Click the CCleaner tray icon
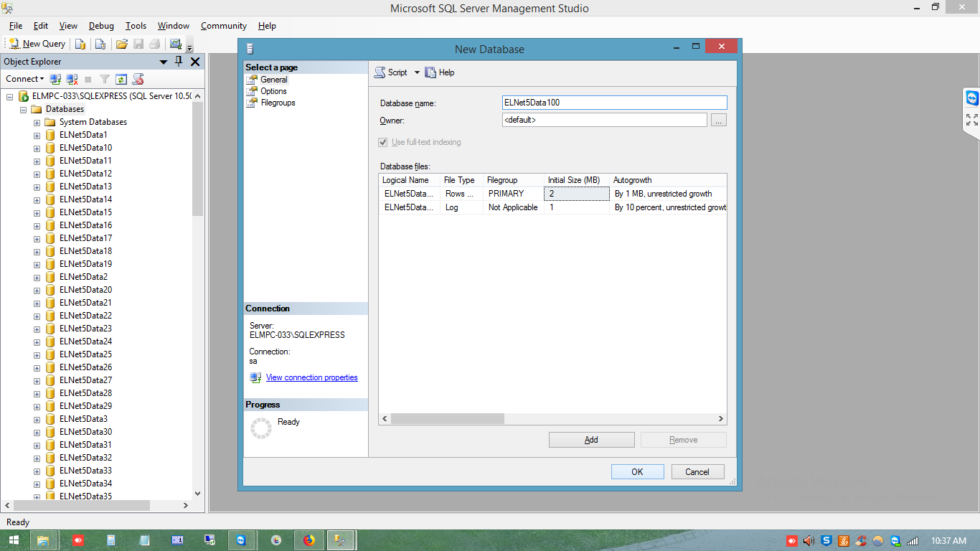This screenshot has height=551, width=980. (861, 540)
